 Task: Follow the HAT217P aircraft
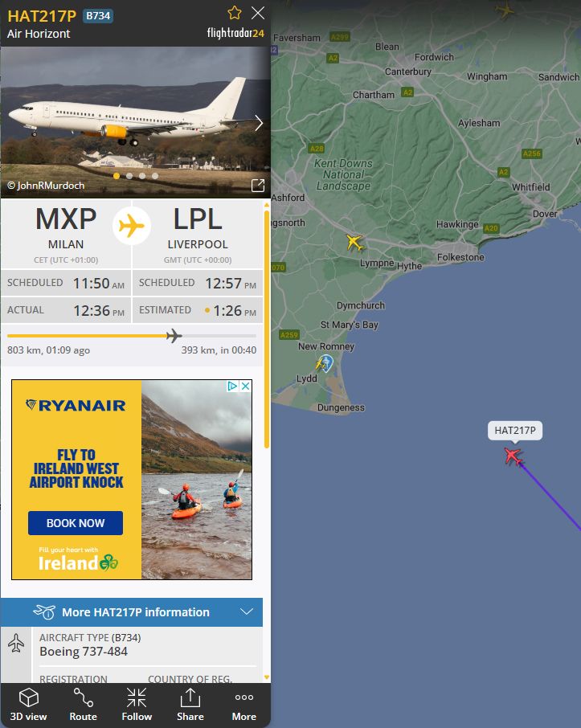click(x=137, y=705)
